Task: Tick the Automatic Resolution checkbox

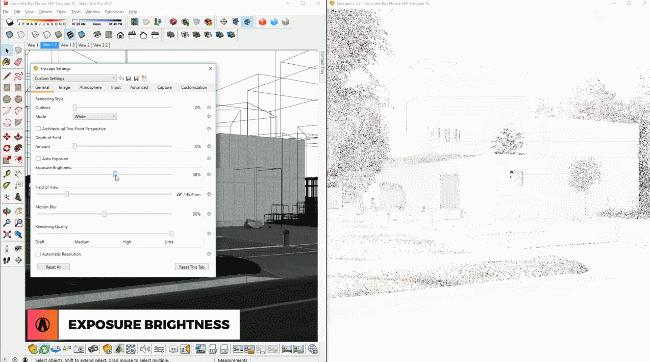Action: [x=38, y=254]
